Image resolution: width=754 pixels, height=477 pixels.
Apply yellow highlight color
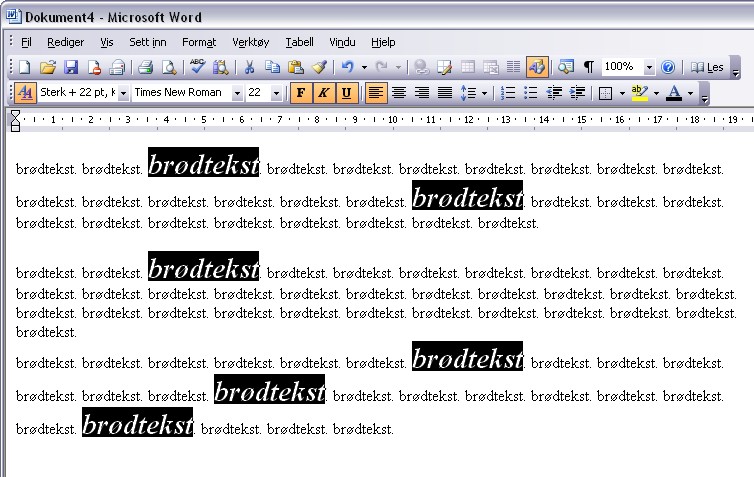640,93
